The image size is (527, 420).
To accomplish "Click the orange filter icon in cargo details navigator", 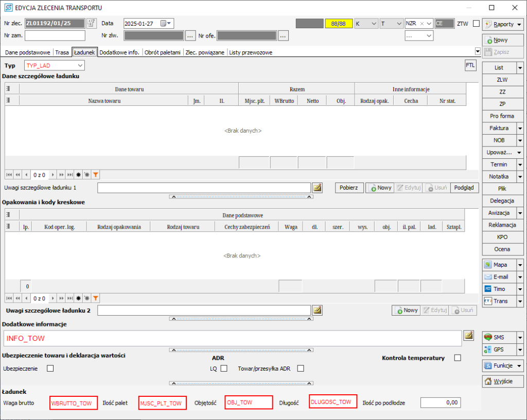I will 96,175.
